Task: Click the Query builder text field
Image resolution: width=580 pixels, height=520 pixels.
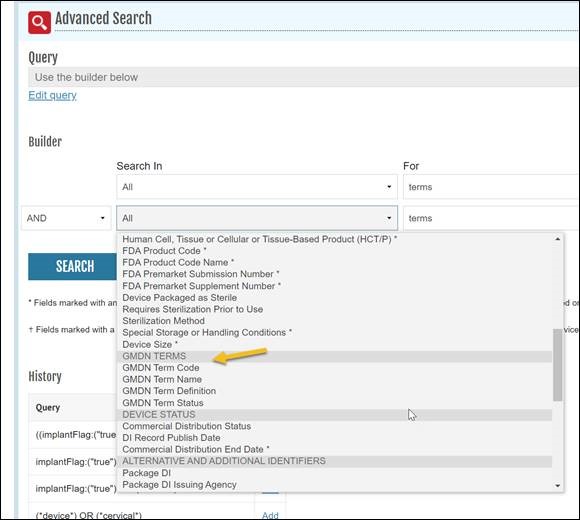Action: 303,77
